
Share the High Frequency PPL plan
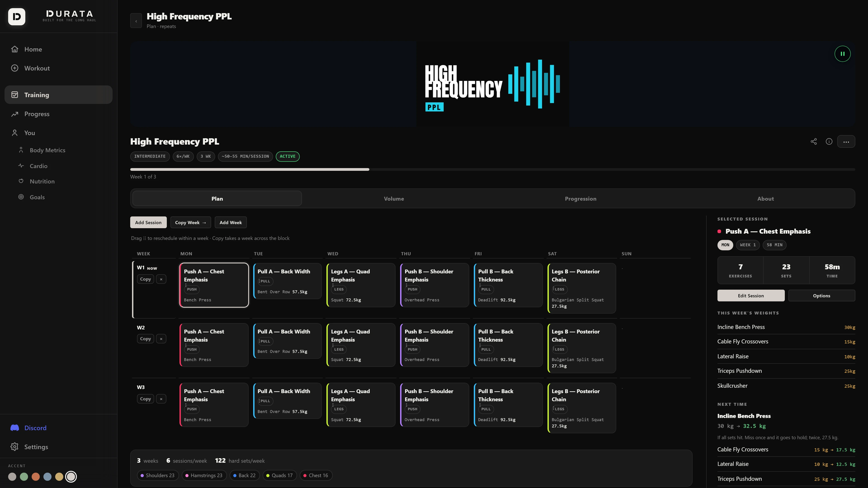coord(814,141)
